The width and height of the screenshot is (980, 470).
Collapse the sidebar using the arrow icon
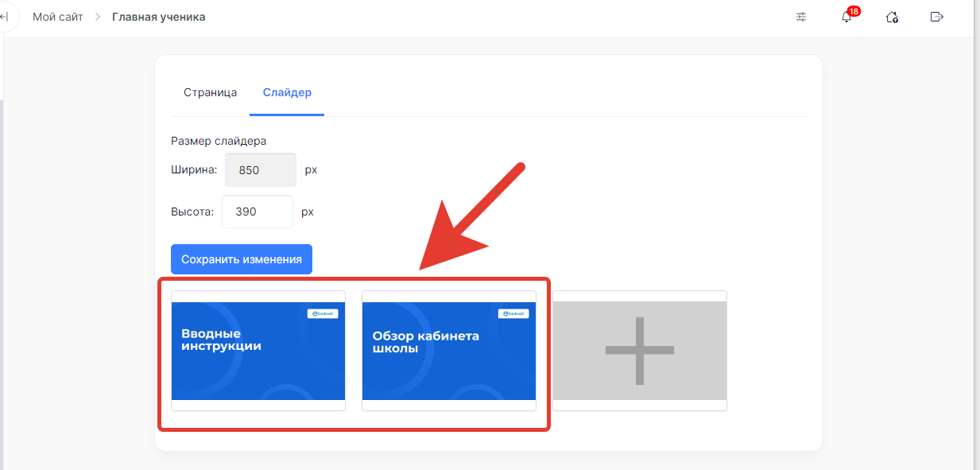[x=4, y=17]
